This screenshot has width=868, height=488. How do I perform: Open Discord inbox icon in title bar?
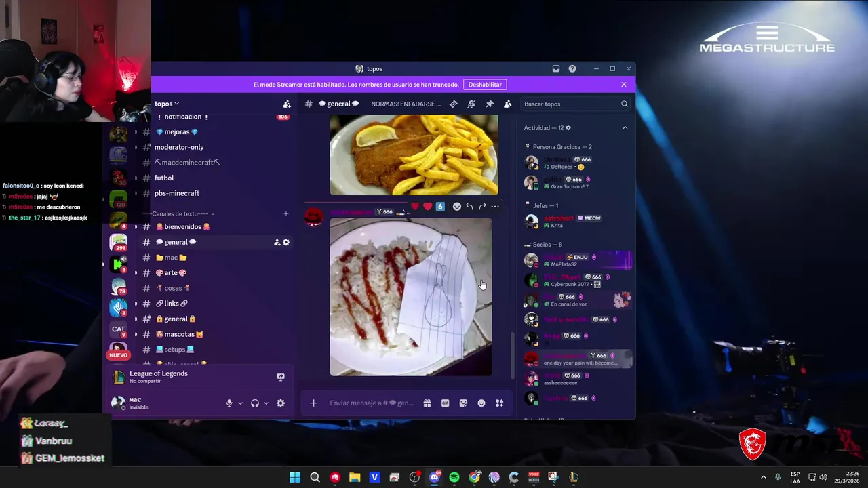[x=556, y=68]
